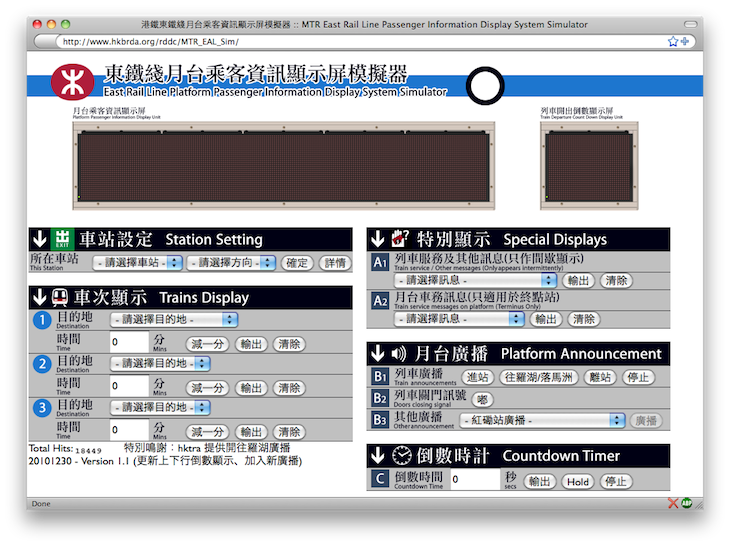Click the 確定 confirm button in Station Setting
The width and height of the screenshot is (730, 541).
(297, 263)
